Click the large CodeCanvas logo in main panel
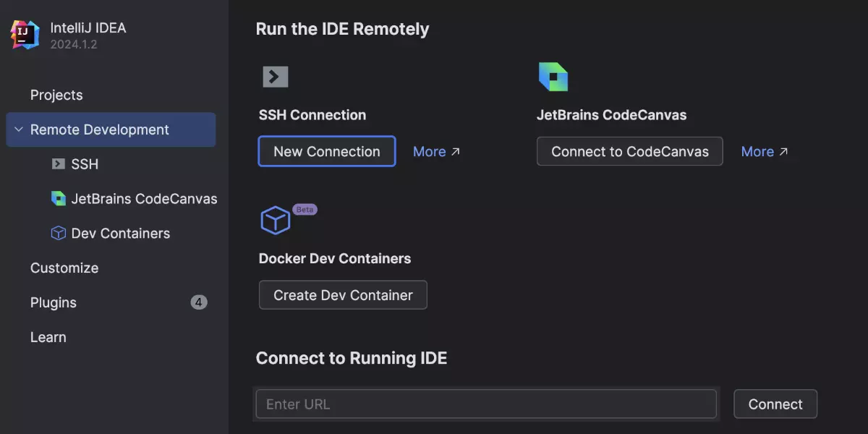 [x=553, y=77]
